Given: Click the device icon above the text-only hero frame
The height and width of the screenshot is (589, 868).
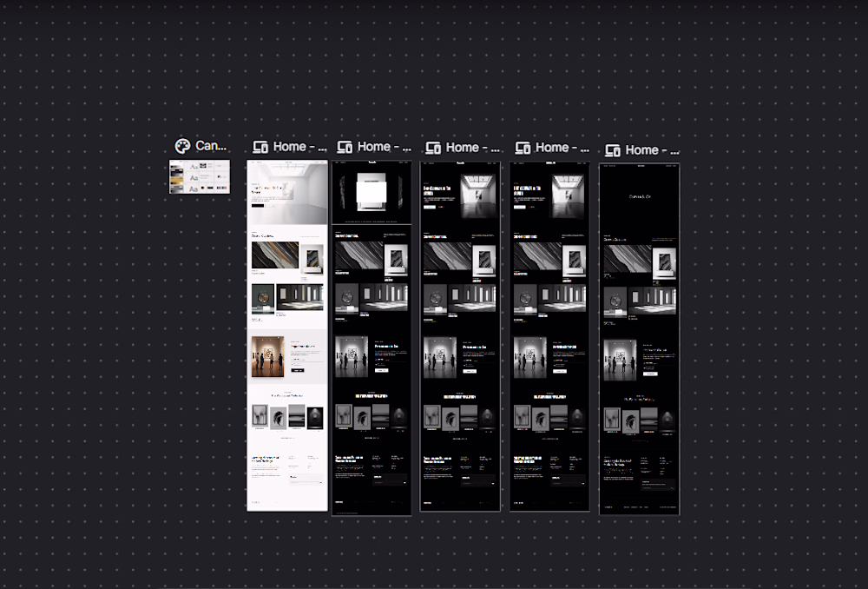Looking at the screenshot, I should point(613,150).
